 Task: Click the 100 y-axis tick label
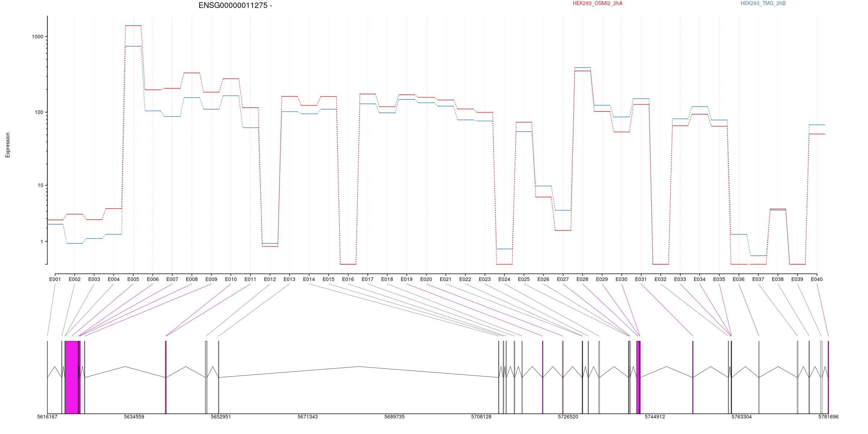[39, 112]
